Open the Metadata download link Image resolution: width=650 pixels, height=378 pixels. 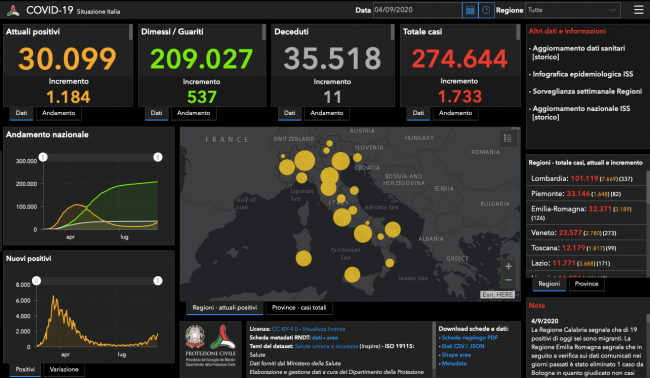coord(454,363)
